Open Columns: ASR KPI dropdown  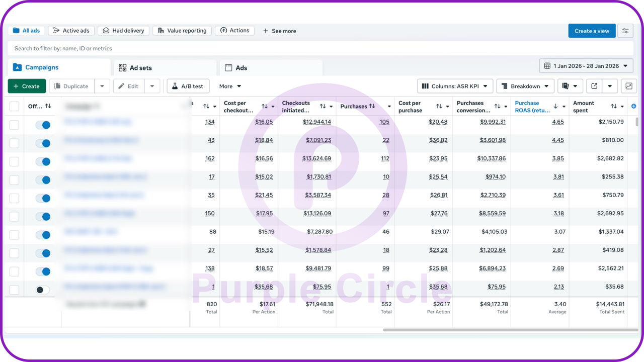pos(454,86)
